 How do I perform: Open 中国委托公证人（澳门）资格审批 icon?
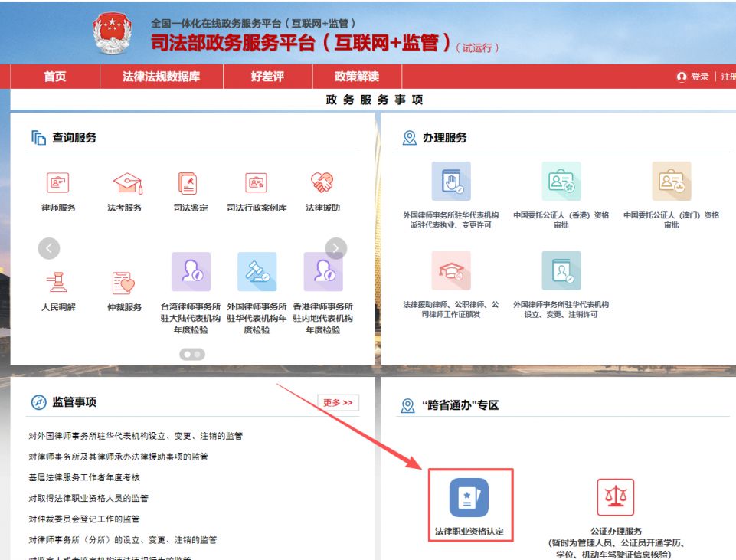pos(672,182)
